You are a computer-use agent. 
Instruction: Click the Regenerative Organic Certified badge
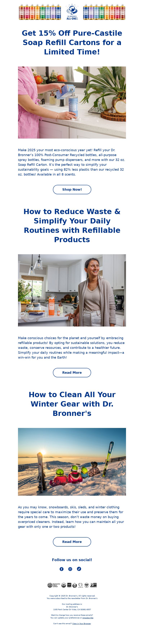coord(54,585)
